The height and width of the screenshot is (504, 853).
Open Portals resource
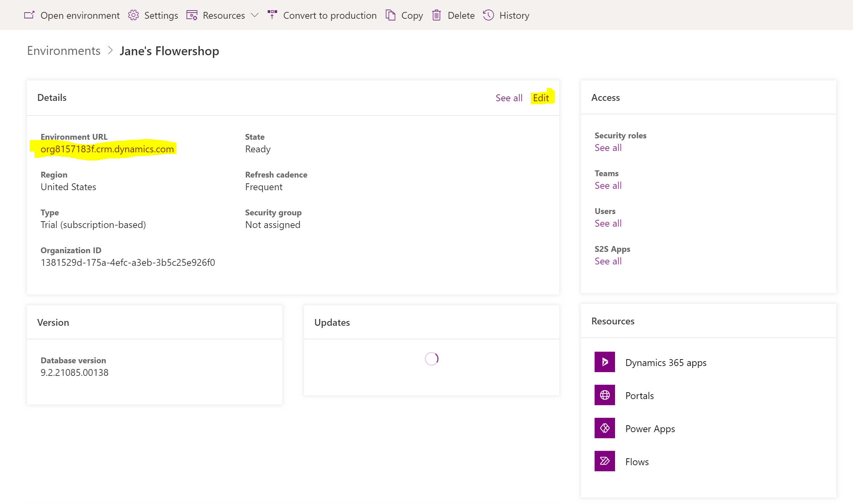pyautogui.click(x=639, y=395)
